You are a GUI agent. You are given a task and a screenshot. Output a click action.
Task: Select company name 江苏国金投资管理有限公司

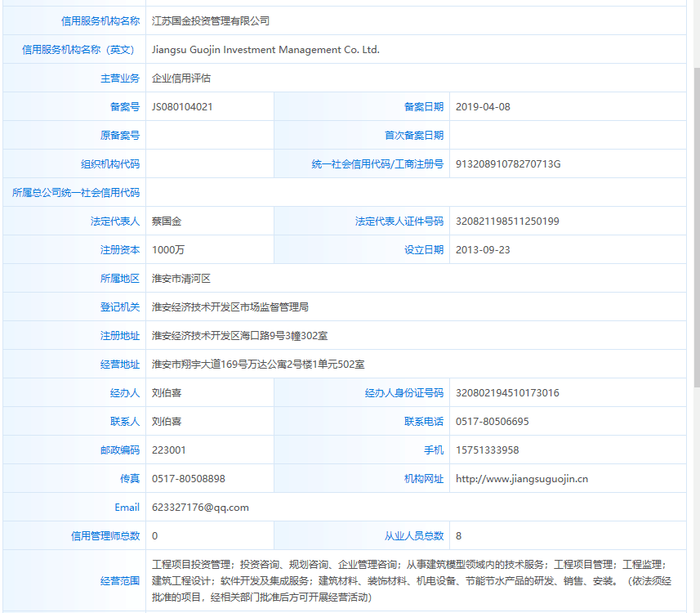[x=210, y=21]
